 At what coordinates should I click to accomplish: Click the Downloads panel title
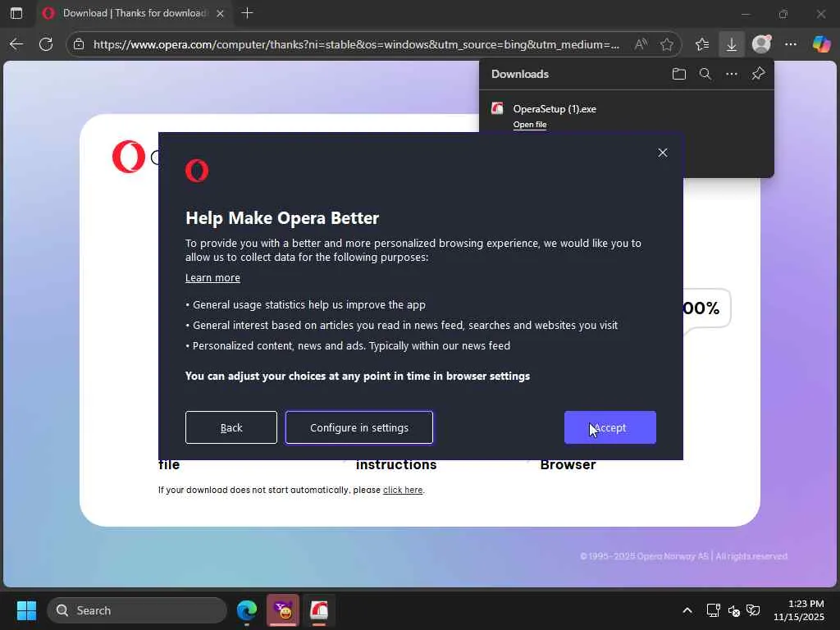pos(519,74)
